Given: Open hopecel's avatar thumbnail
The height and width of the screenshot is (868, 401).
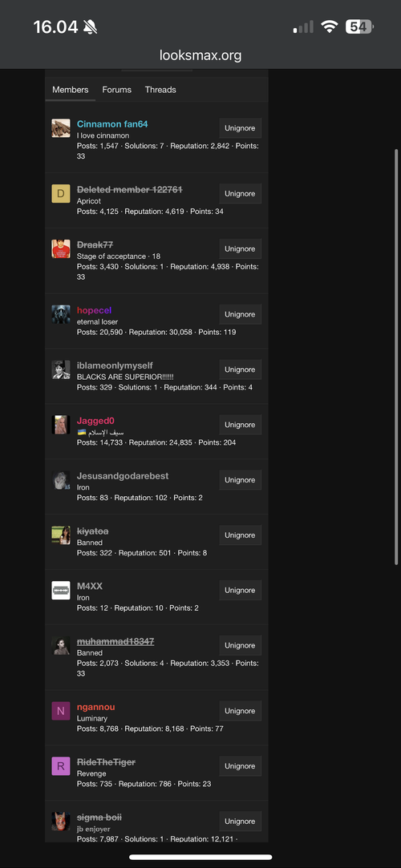Looking at the screenshot, I should coord(61,314).
